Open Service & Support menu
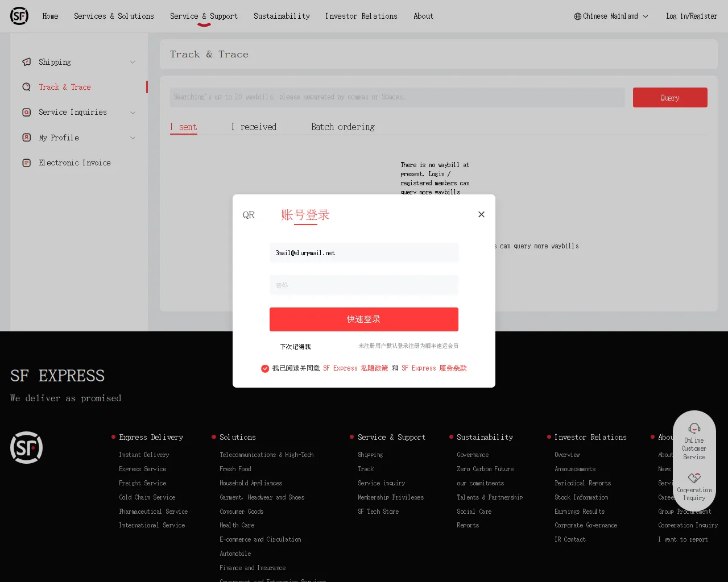This screenshot has height=582, width=728. (204, 16)
